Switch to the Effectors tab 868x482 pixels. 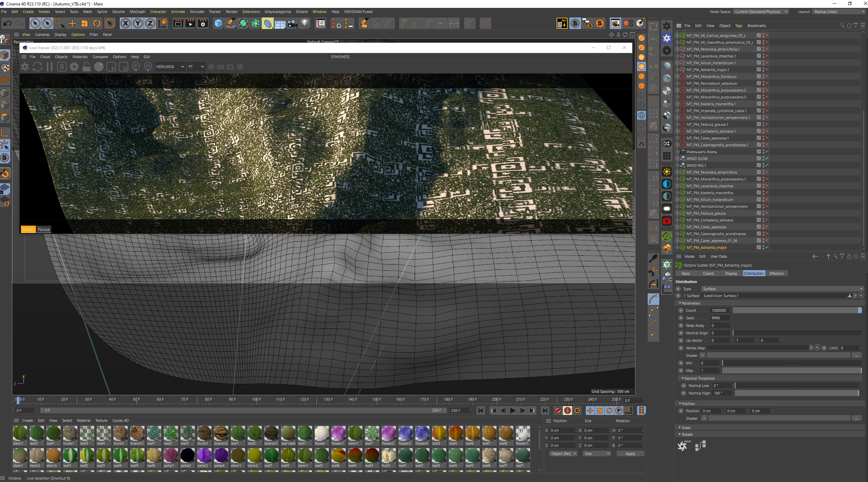(776, 273)
